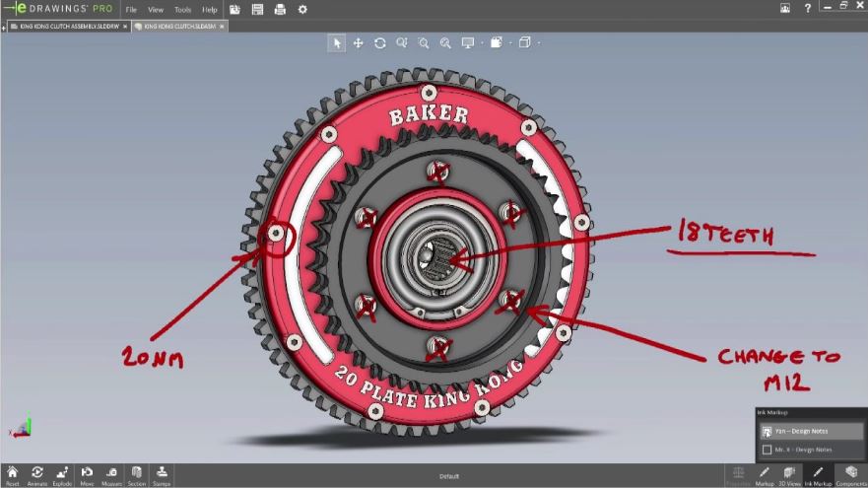Open the Components panel
Image resolution: width=868 pixels, height=488 pixels.
(851, 475)
